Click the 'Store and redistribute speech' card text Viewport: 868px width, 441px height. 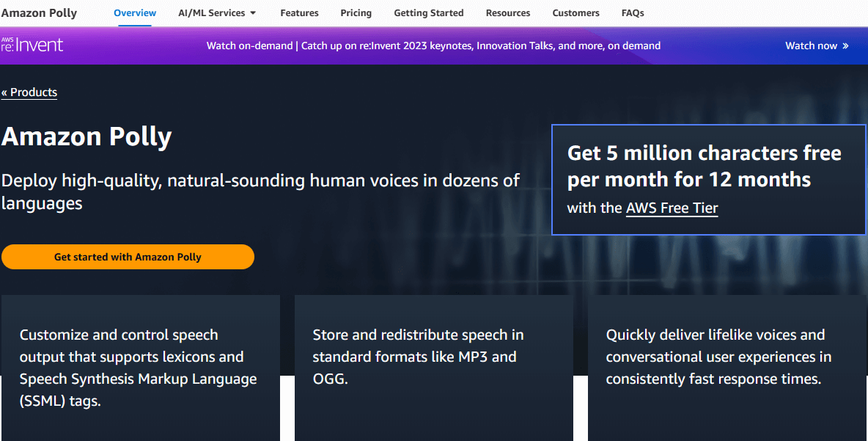(x=419, y=357)
